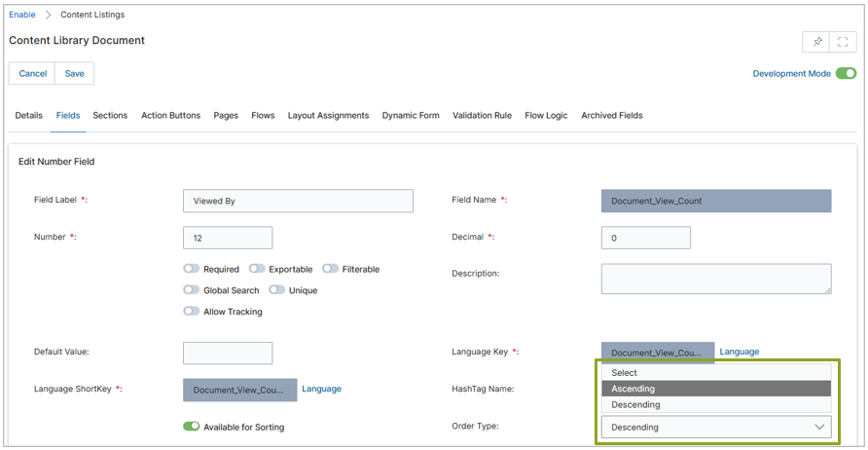Choose Descending option in the open list

pyautogui.click(x=716, y=404)
